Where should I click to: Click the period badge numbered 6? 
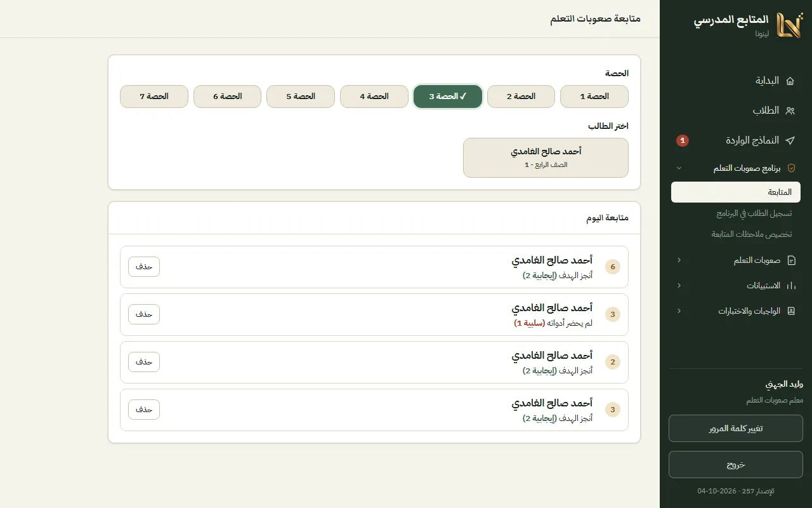click(613, 267)
